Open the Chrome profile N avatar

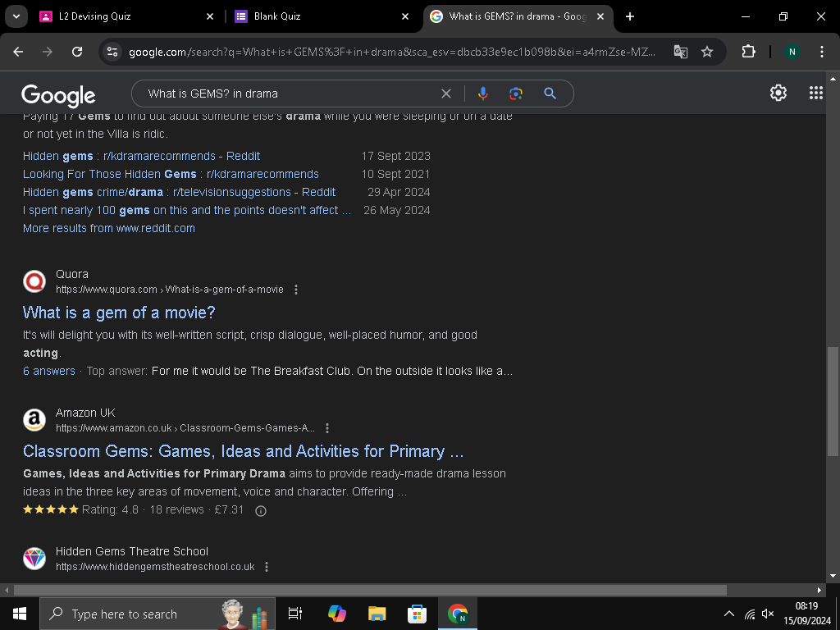pos(792,52)
